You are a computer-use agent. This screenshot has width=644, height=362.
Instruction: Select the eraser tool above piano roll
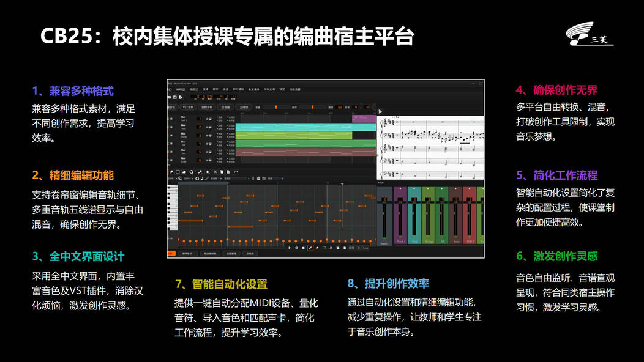tap(171, 172)
